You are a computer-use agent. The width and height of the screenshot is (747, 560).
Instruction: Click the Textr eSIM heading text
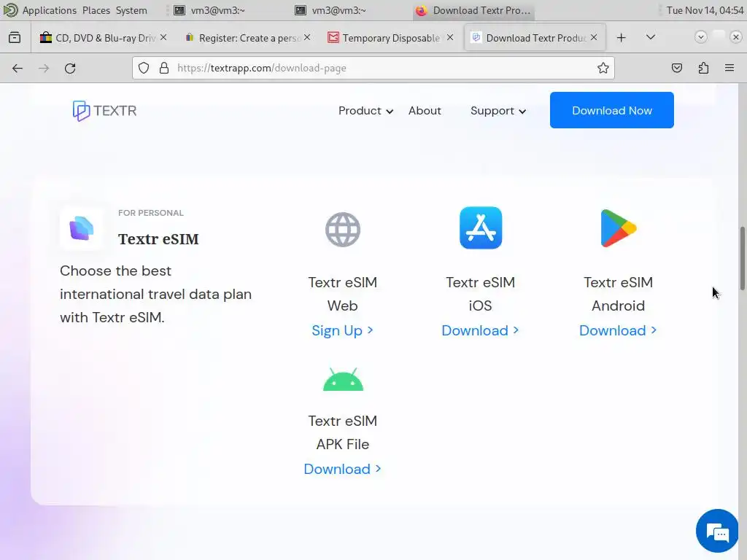[x=158, y=238]
